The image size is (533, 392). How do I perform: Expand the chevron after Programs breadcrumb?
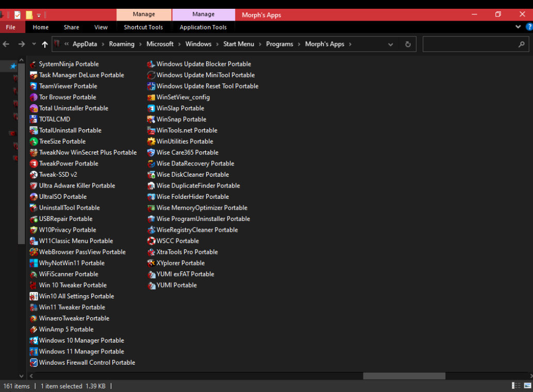point(299,44)
